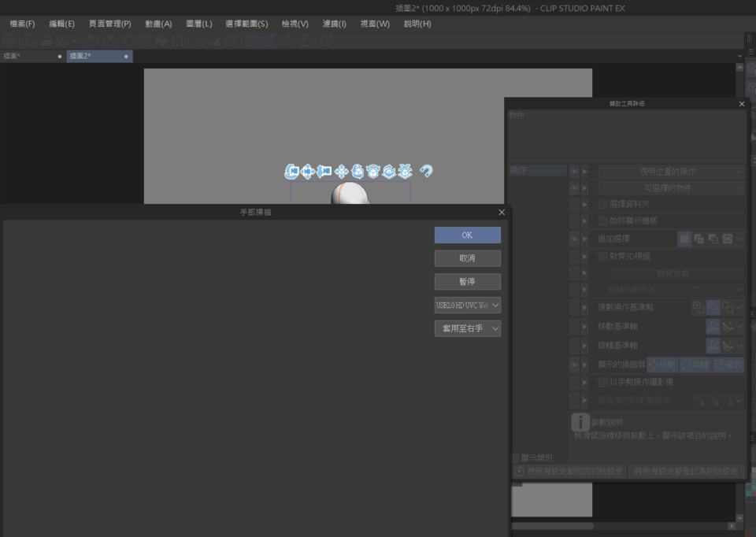
Task: Open the USB2.0 HD UVC webcam dropdown
Action: pyautogui.click(x=467, y=305)
